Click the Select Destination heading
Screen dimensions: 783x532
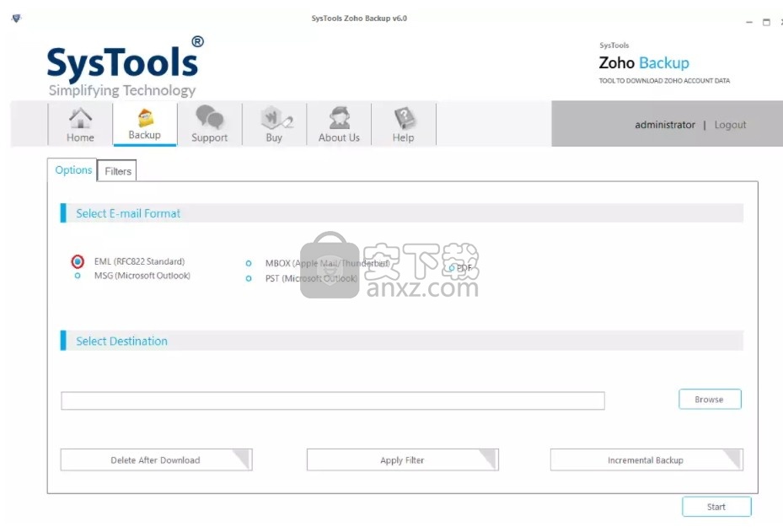coord(121,341)
